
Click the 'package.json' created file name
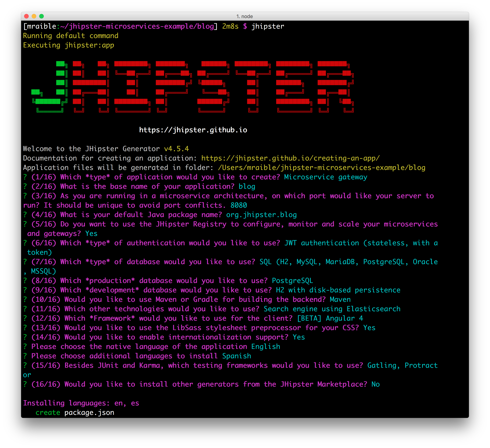tap(89, 413)
